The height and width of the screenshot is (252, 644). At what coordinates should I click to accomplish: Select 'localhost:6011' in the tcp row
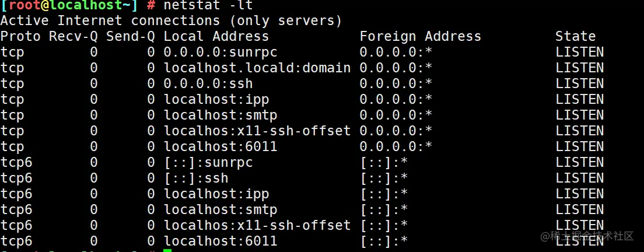[x=220, y=146]
